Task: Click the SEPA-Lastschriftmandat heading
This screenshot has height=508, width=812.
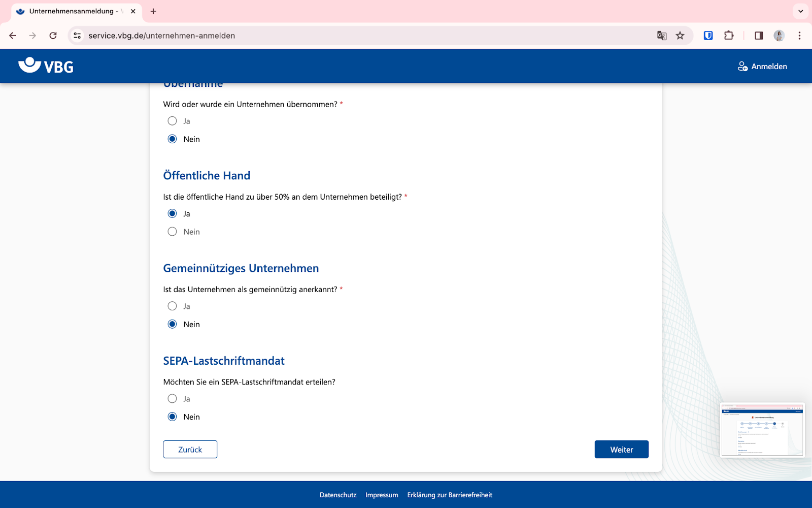Action: point(224,361)
